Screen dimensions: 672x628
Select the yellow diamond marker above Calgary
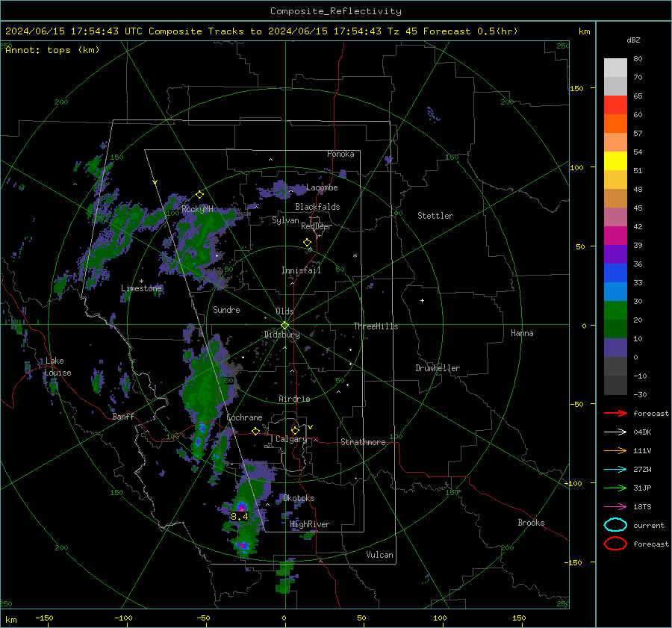click(x=295, y=430)
